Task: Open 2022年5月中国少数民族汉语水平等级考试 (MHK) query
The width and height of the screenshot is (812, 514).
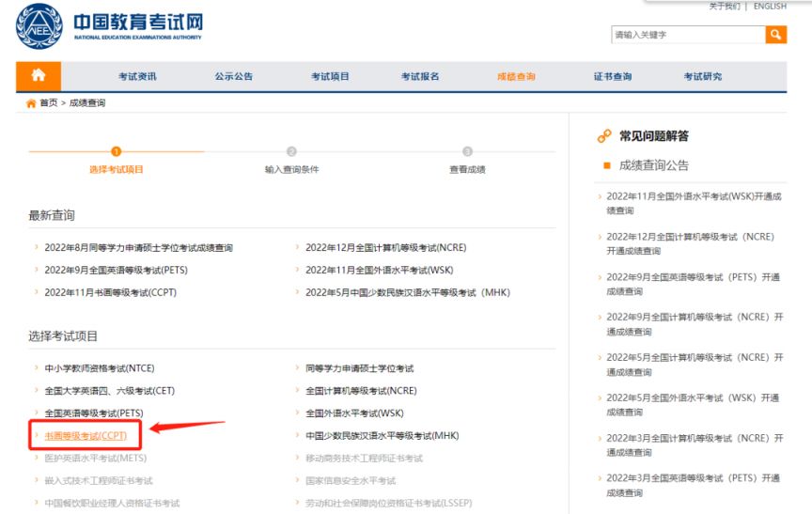Action: point(408,292)
